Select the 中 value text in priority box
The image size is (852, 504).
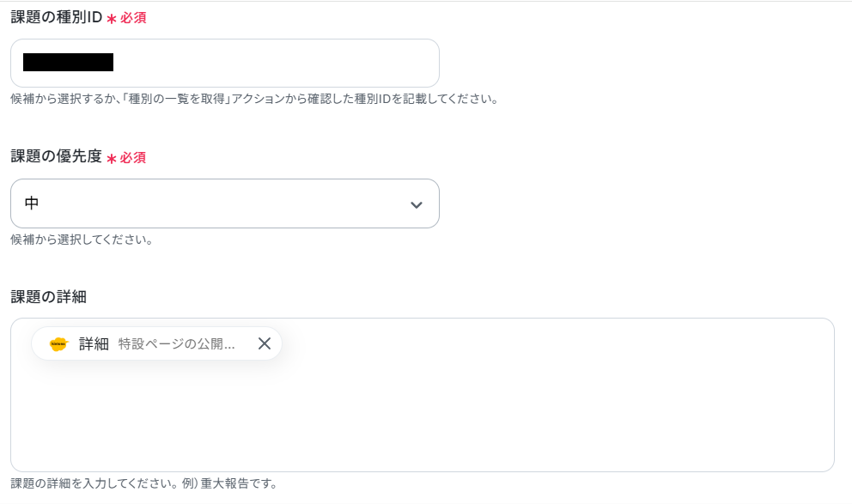click(32, 203)
